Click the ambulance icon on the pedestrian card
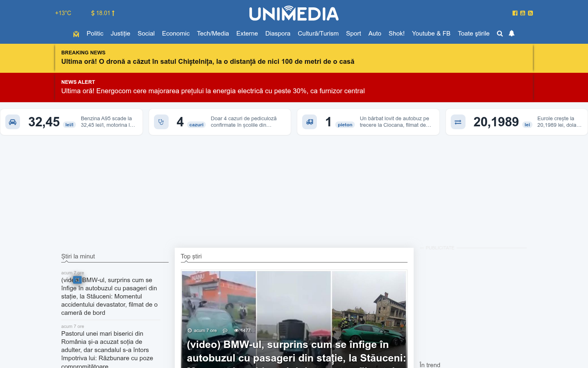The image size is (588, 368). [310, 122]
